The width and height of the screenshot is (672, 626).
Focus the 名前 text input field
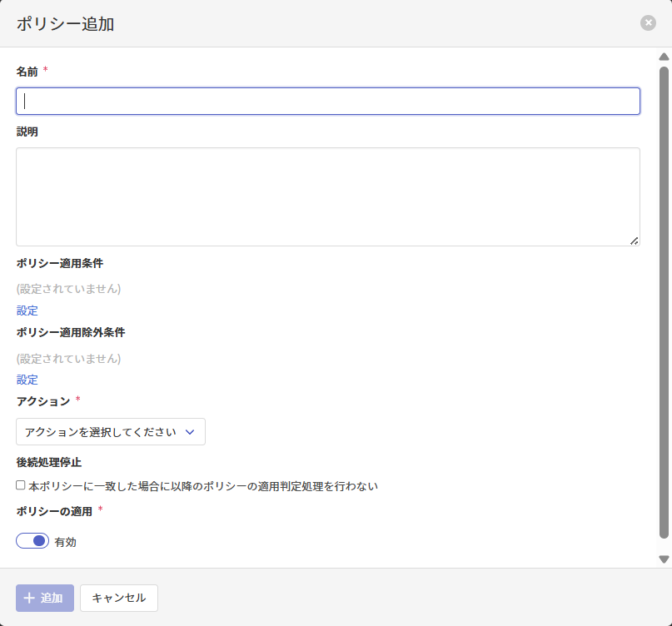coord(328,102)
